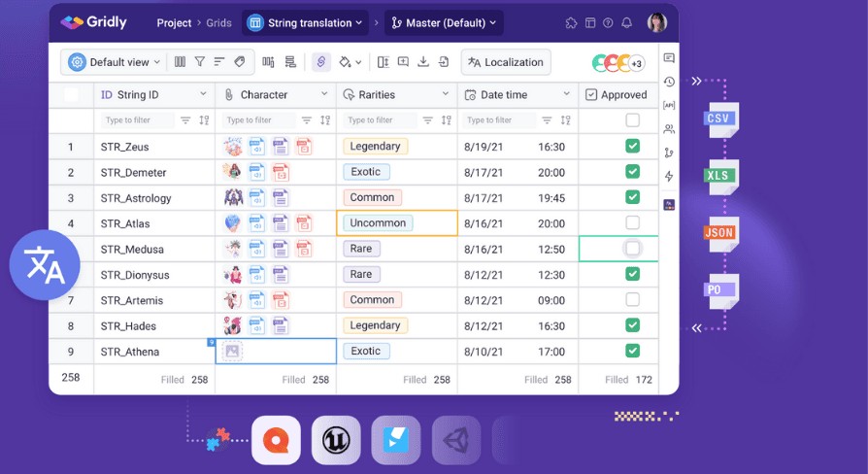Click the add record icon
This screenshot has width=868, height=474.
(x=403, y=62)
